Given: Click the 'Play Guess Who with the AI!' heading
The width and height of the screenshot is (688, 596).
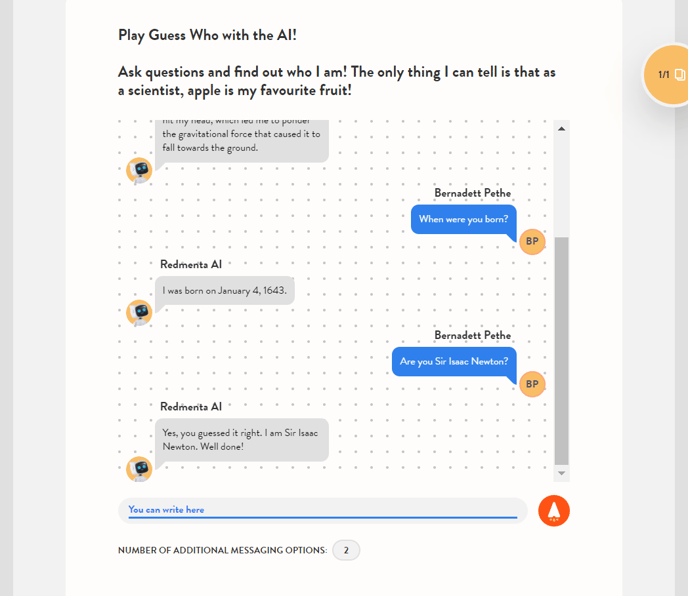Looking at the screenshot, I should click(x=207, y=35).
